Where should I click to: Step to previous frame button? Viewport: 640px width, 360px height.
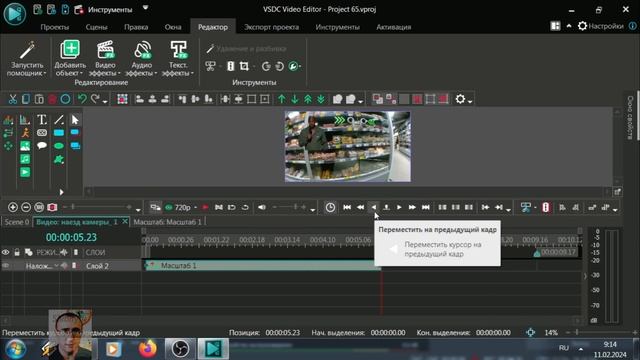point(373,207)
